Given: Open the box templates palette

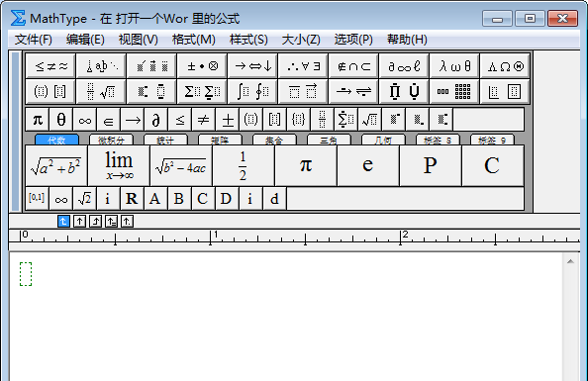Looking at the screenshot, I should pyautogui.click(x=505, y=91).
